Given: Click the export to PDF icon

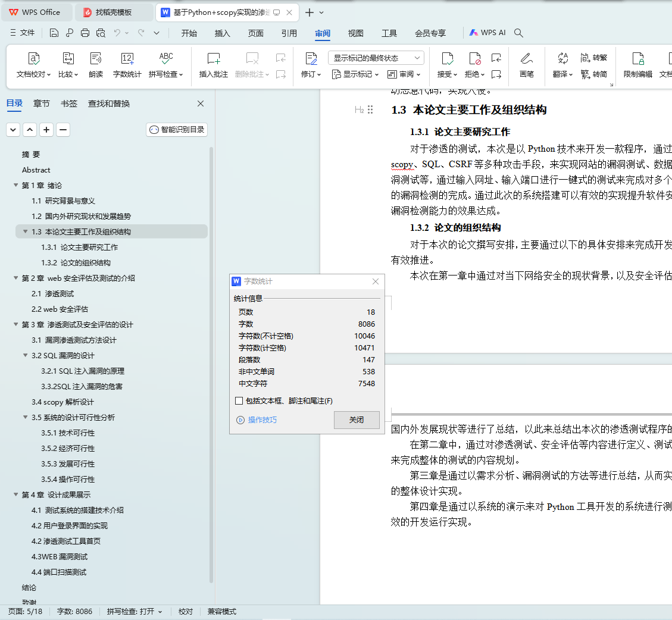Looking at the screenshot, I should coord(70,33).
